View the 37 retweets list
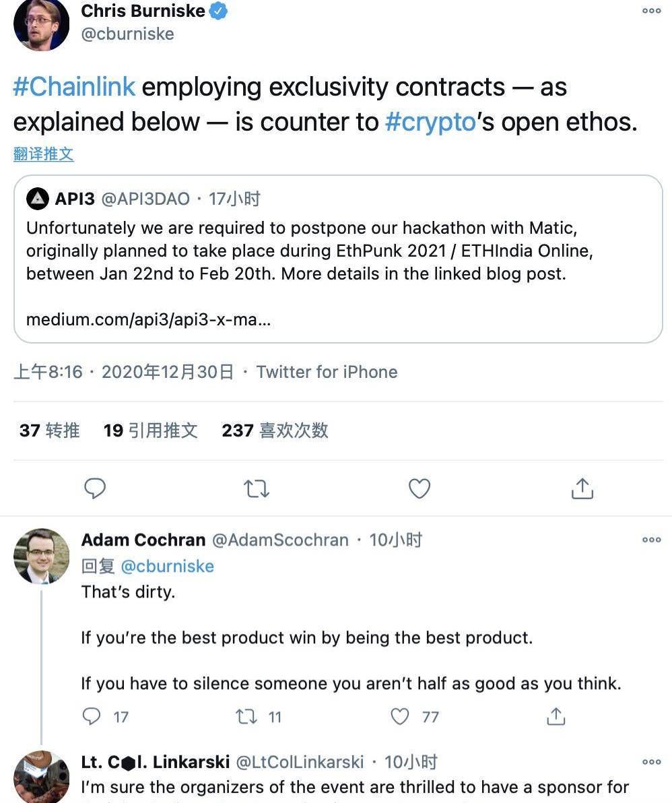The image size is (672, 803). (50, 430)
